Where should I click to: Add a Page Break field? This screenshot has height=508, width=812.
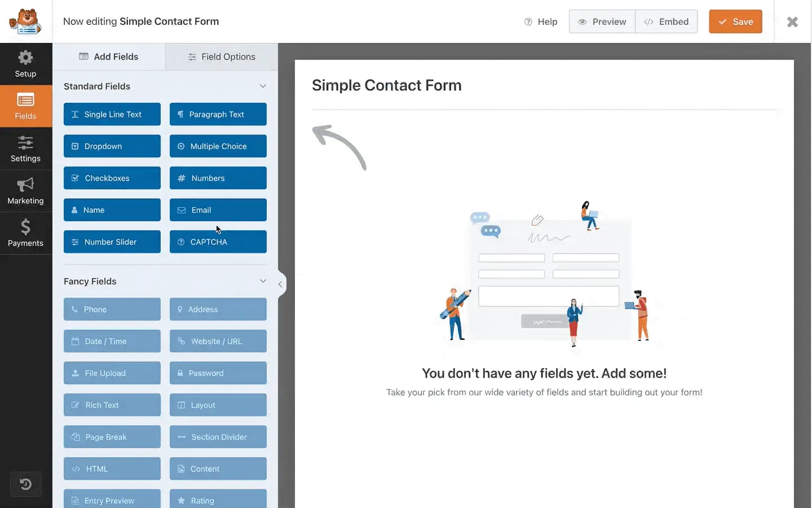[x=112, y=437]
